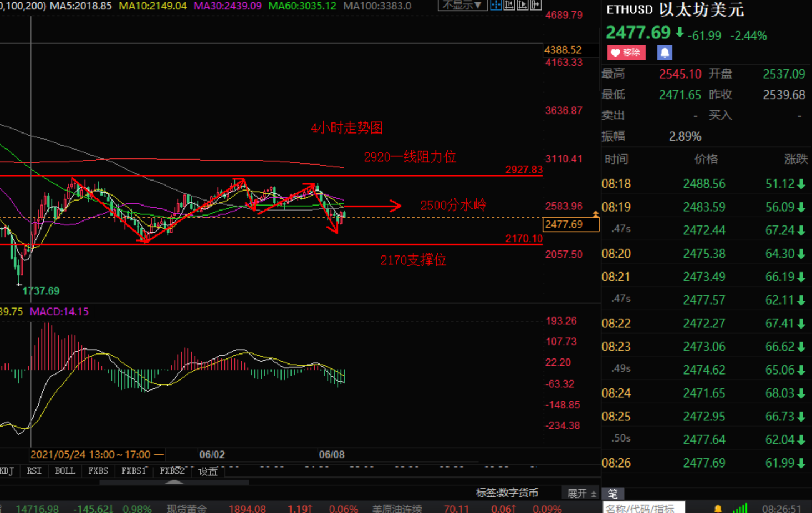The width and height of the screenshot is (812, 513).
Task: Click the 06/08 date marker on timeline
Action: coord(331,455)
